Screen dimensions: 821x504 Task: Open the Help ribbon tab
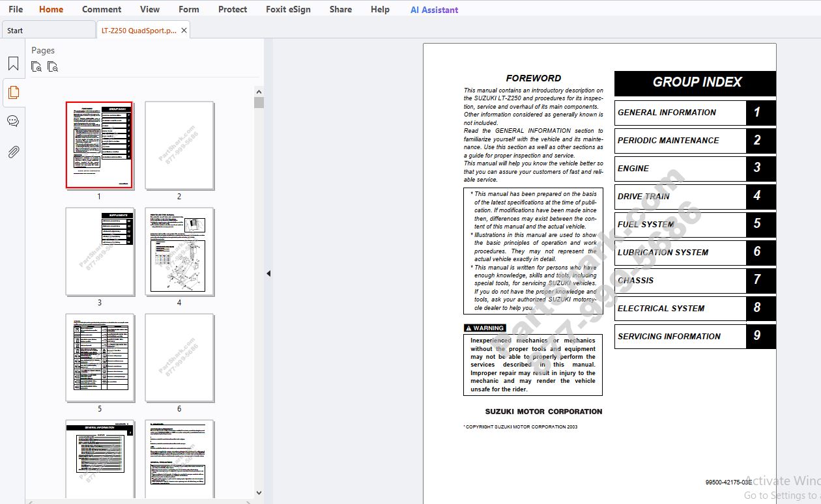click(380, 9)
